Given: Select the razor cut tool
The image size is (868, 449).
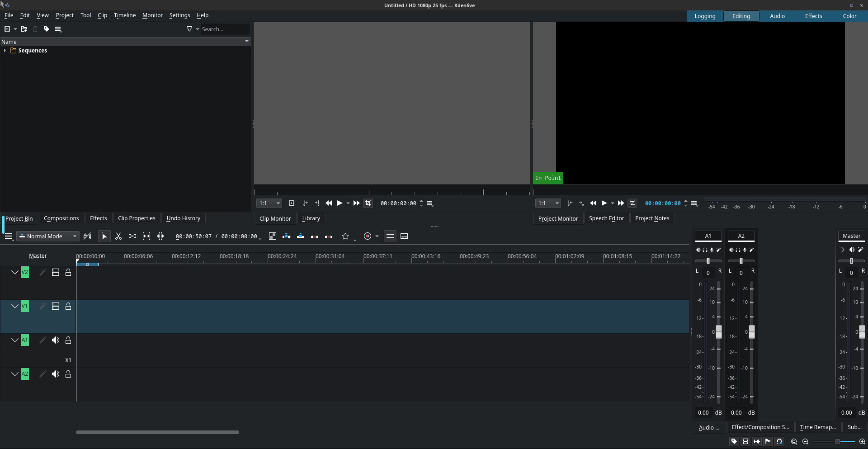Looking at the screenshot, I should point(118,236).
